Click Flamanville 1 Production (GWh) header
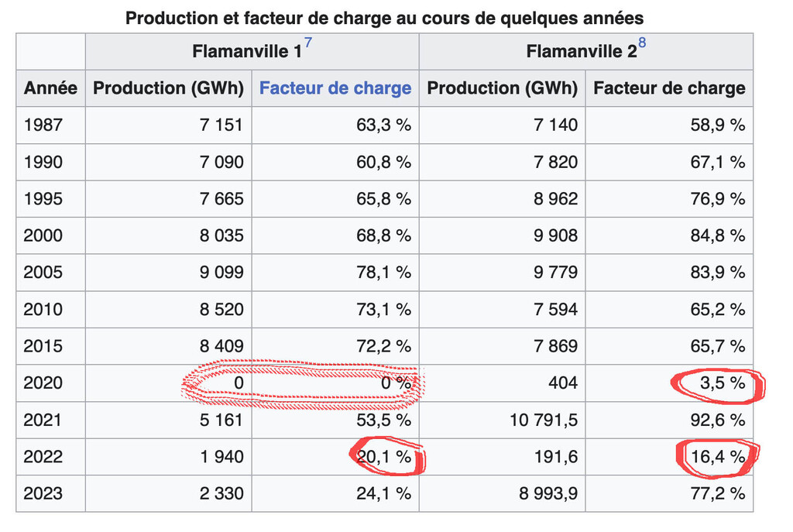The width and height of the screenshot is (793, 532). coord(168,88)
